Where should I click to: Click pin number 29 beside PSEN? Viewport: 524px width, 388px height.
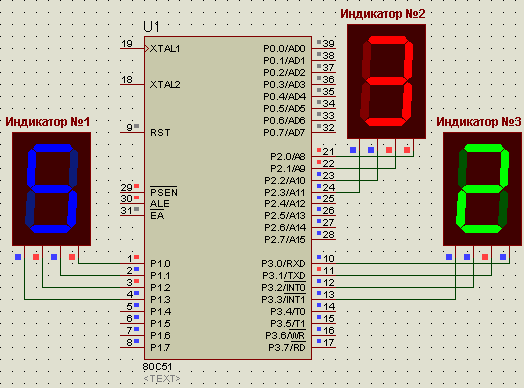point(127,188)
